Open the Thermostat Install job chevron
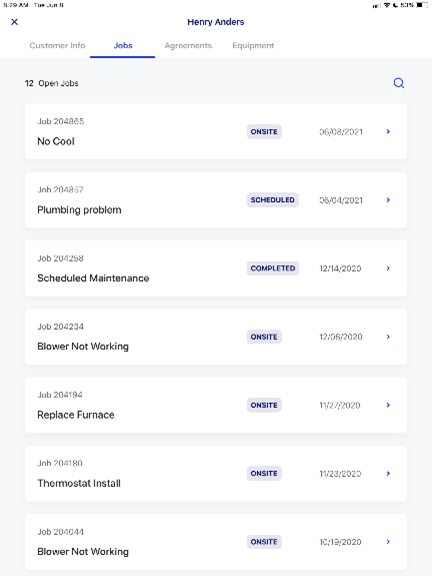This screenshot has height=576, width=432. pos(388,473)
